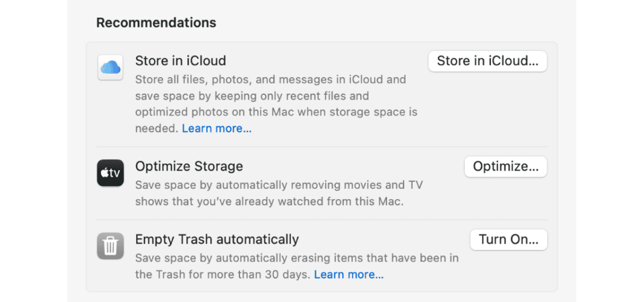Select the Store in iCloud title text
Viewport: 644px width, 302px height.
tap(181, 61)
